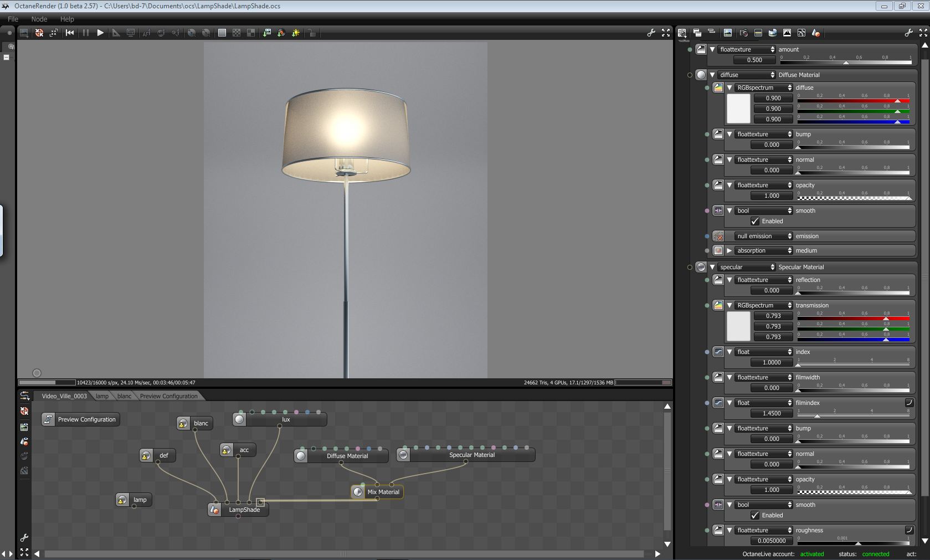Viewport: 930px width, 560px height.
Task: Uncheck smooth Enabled under Specular Material
Action: pyautogui.click(x=755, y=515)
